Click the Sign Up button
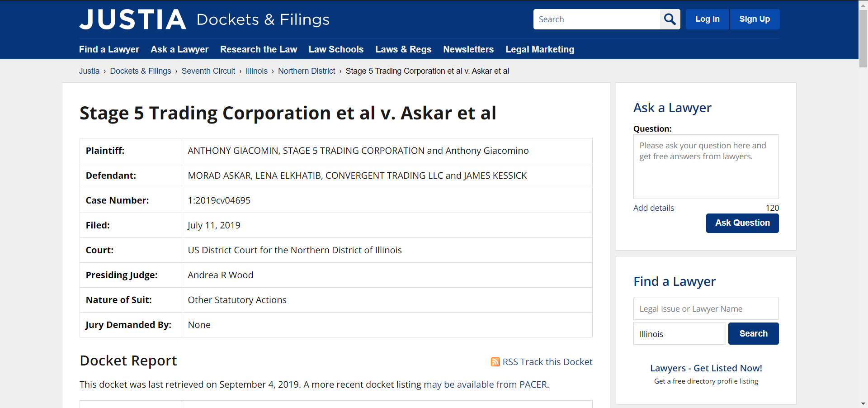 [755, 19]
